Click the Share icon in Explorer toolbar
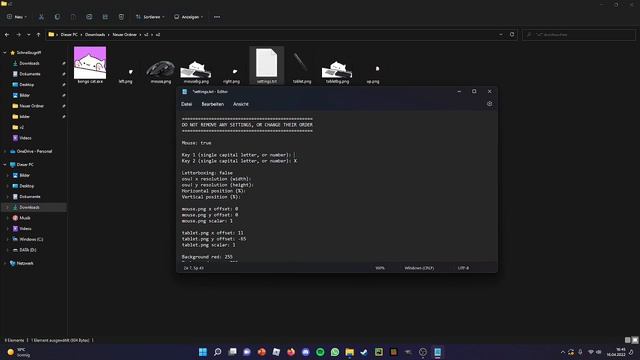 tap(105, 17)
